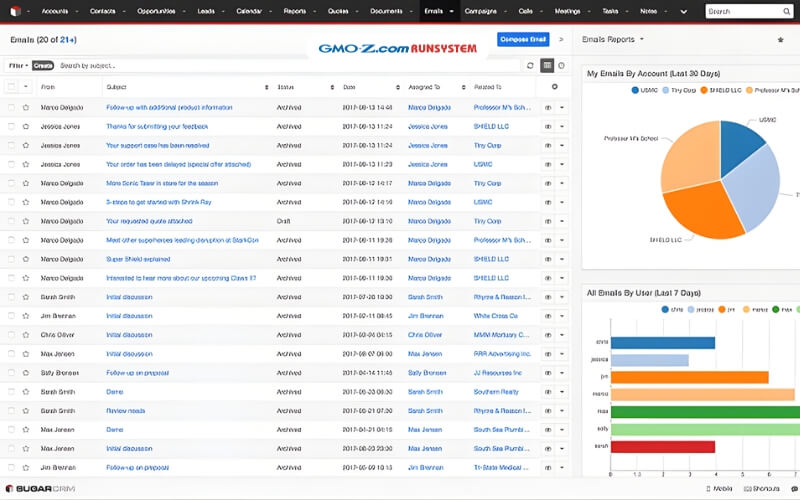This screenshot has height=500, width=800.
Task: Open the SHIELD LLC account in Jessica Jones row
Action: (491, 127)
